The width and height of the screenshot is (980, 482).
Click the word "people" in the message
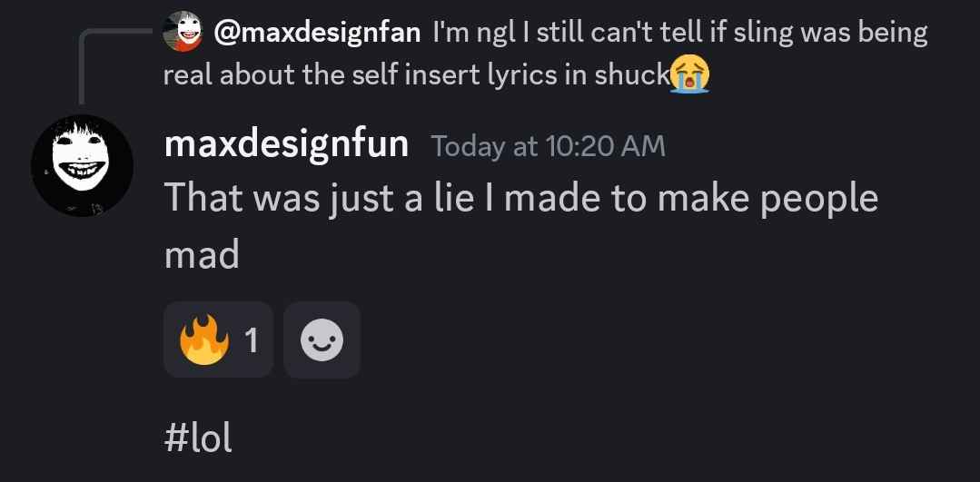819,198
